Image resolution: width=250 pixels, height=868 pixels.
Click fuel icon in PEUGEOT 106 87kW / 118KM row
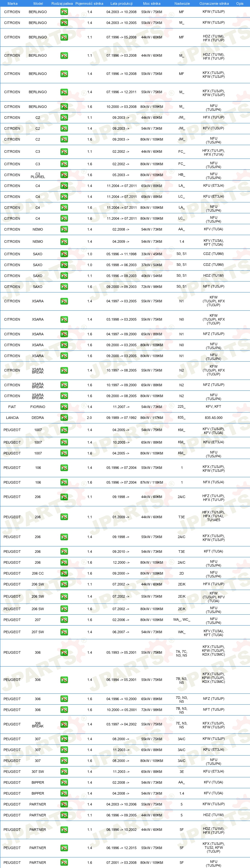[64, 482]
